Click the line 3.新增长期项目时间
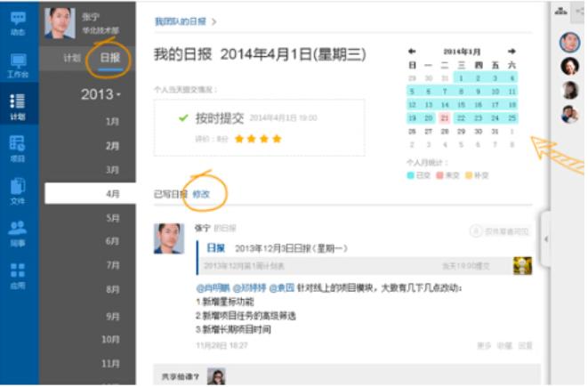The width and height of the screenshot is (588, 387). pos(233,329)
